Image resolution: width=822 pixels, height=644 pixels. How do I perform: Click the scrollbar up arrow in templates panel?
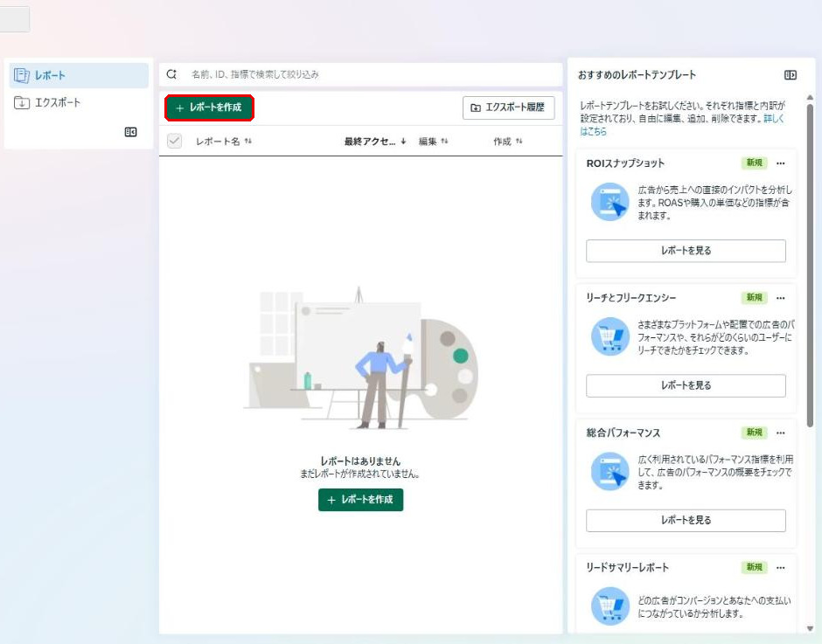click(810, 98)
